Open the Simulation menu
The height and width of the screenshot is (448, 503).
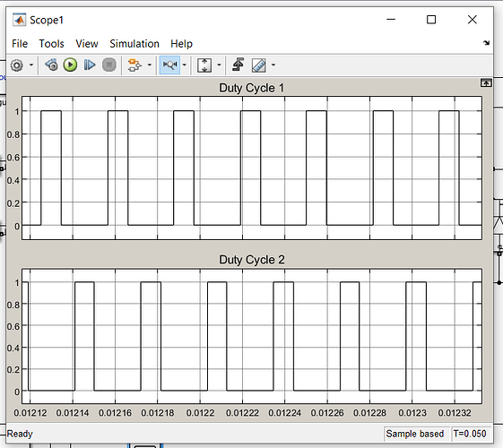click(x=134, y=44)
